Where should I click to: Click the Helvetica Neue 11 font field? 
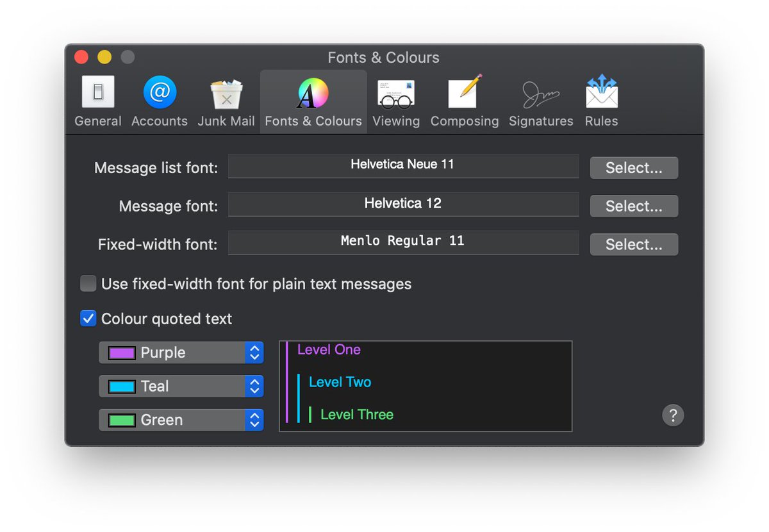click(403, 165)
